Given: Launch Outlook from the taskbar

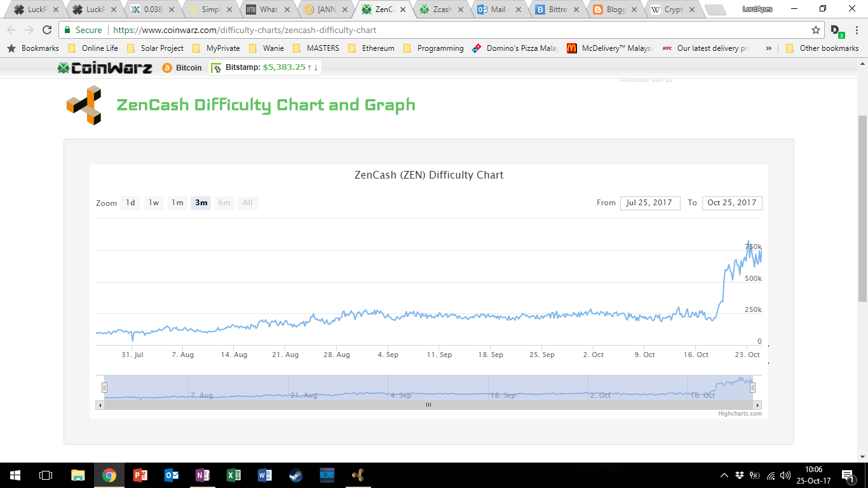Looking at the screenshot, I should click(x=172, y=475).
